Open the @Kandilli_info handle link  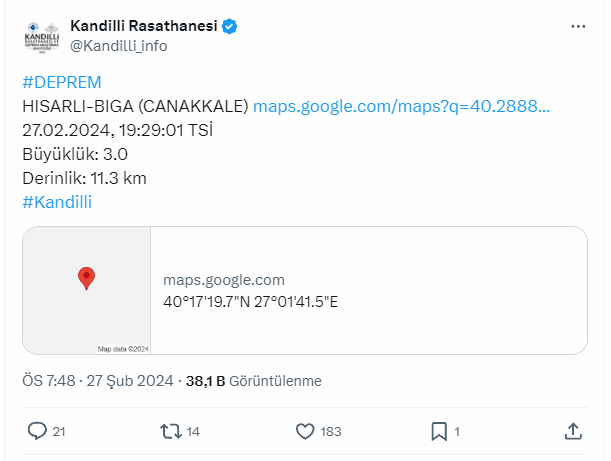(118, 46)
